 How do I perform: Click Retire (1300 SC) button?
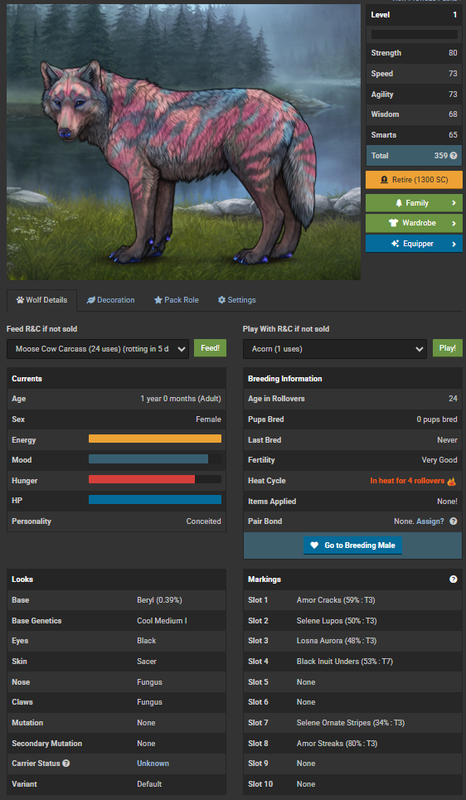(x=414, y=180)
